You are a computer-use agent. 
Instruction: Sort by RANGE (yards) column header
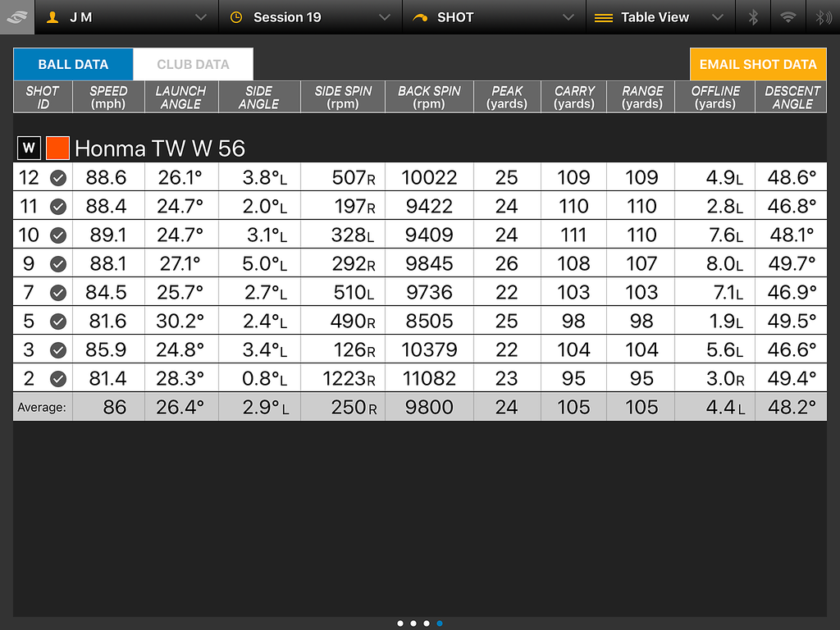(x=641, y=97)
